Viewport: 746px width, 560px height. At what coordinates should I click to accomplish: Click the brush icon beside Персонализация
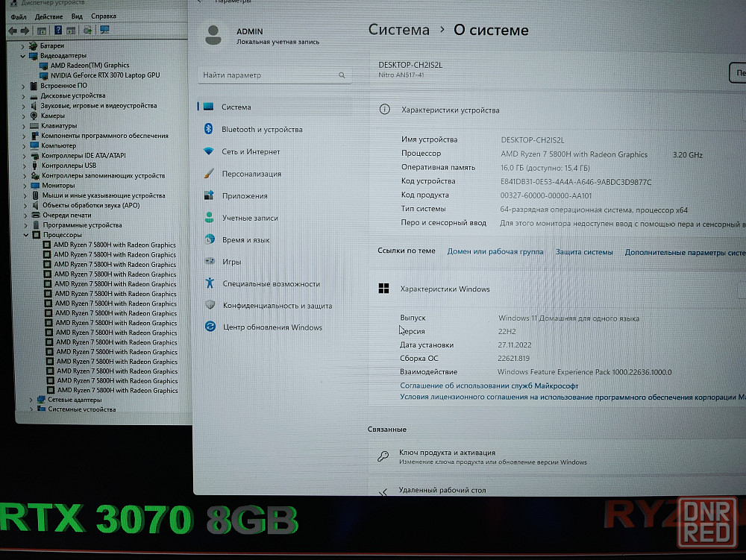pos(209,173)
